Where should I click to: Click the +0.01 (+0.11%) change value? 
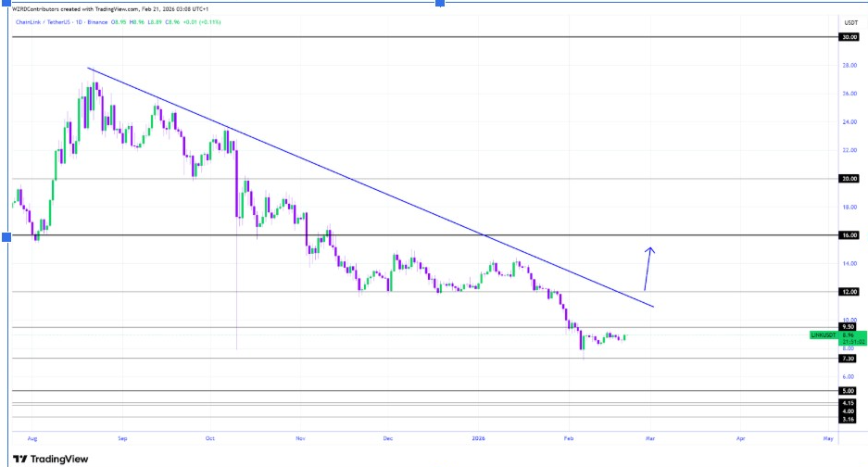(202, 22)
